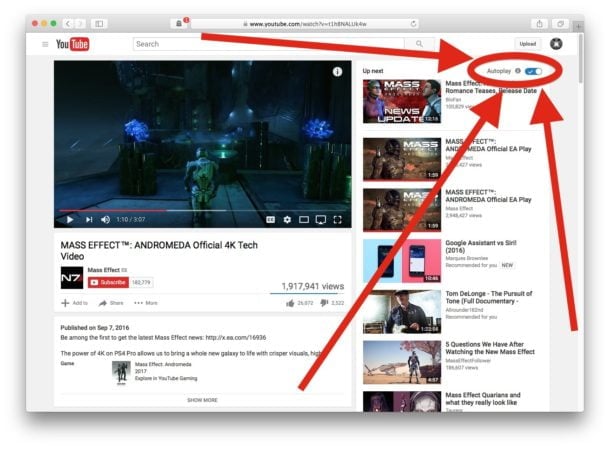Screen dimensions: 610x449
Task: Switch to theater mode view
Action: [303, 219]
